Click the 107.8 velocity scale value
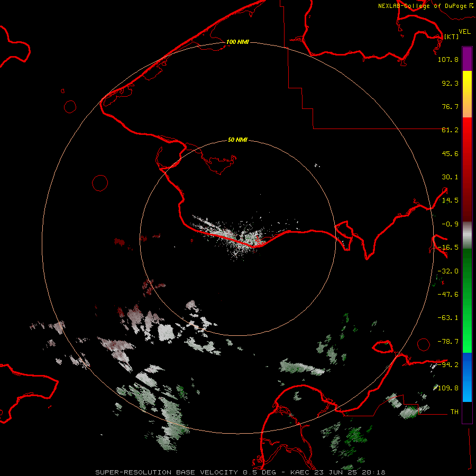Image resolution: width=476 pixels, height=476 pixels. [448, 59]
